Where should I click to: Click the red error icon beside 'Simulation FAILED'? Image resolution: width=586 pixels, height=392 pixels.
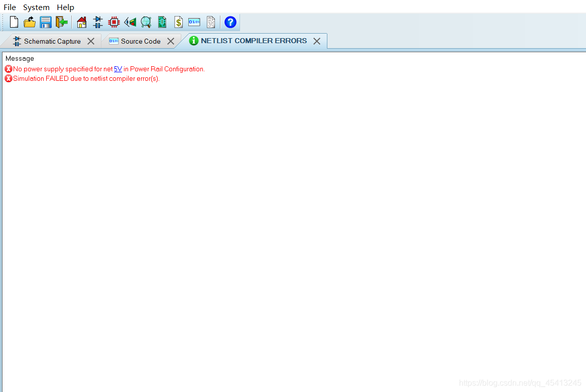click(x=8, y=78)
